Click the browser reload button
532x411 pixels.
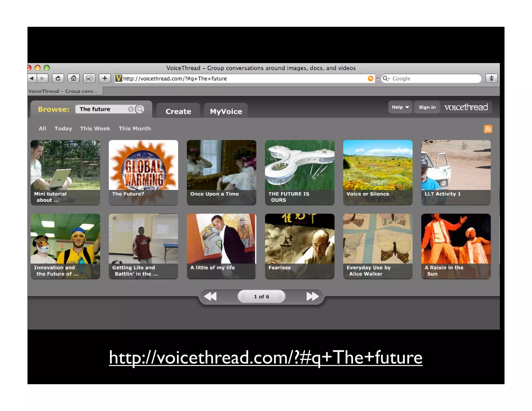click(58, 78)
